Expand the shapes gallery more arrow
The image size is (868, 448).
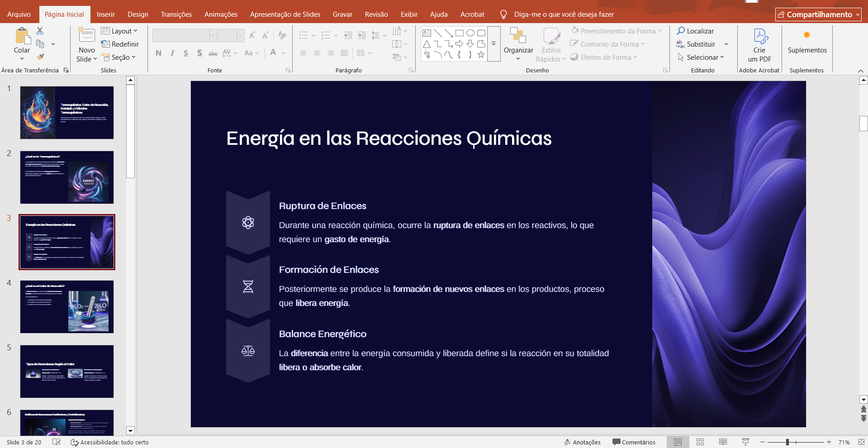[494, 44]
